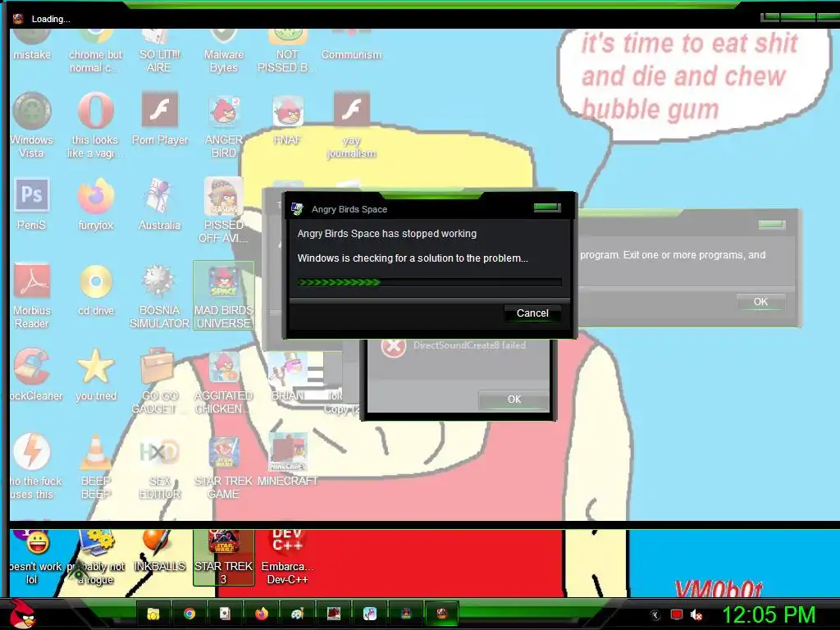The image size is (840, 630).
Task: Click the 'Loading...' window title text
Action: (51, 19)
